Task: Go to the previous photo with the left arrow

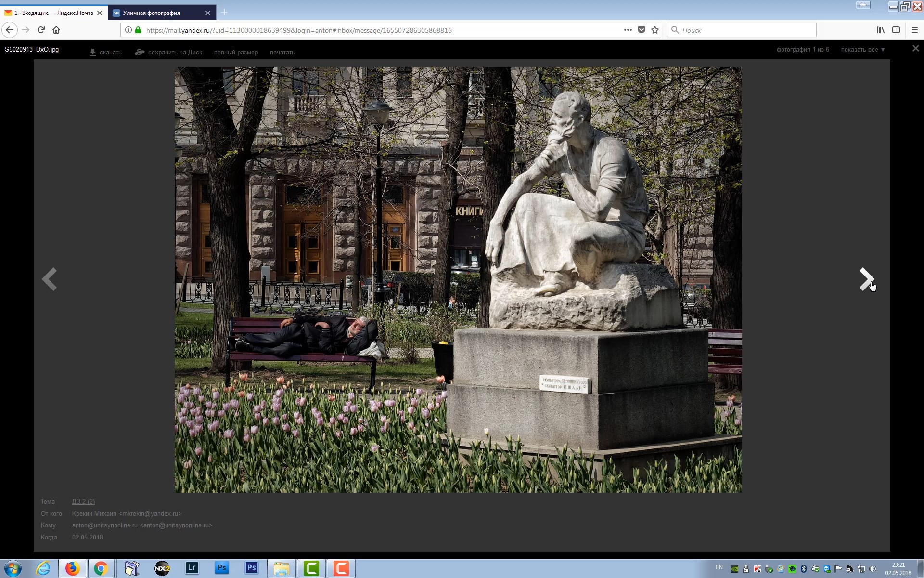Action: (x=50, y=279)
